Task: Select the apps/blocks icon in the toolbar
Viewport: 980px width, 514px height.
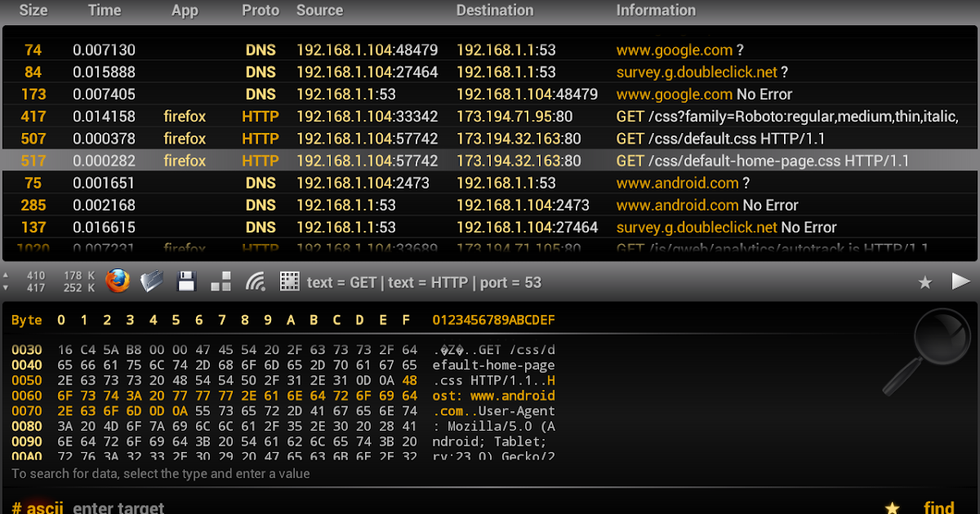Action: pyautogui.click(x=219, y=280)
